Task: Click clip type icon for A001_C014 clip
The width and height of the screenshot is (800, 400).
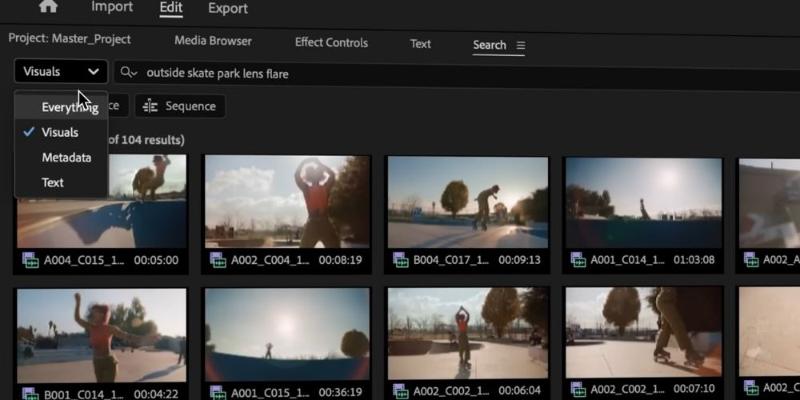Action: 577,260
